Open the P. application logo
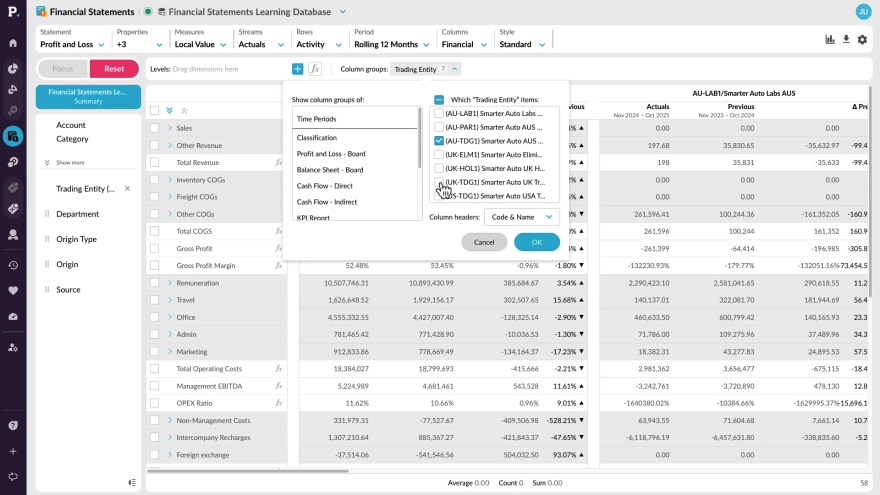Screen dimensions: 880x495 (13, 11)
